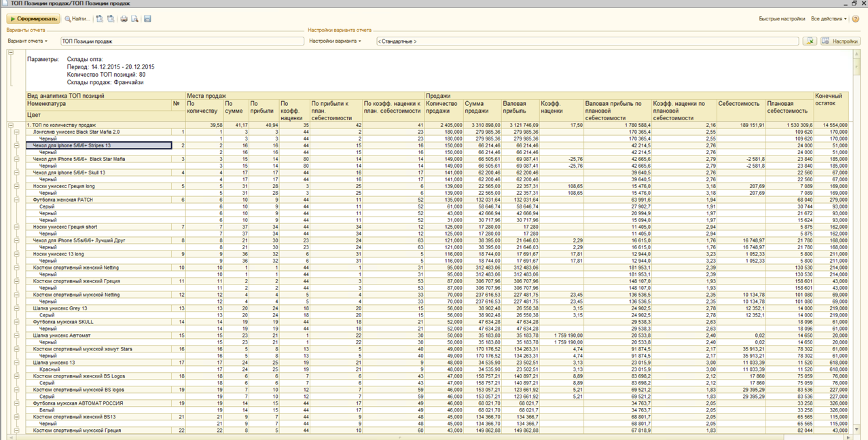
Task: Open the Настройки варианта dropdown
Action: click(x=336, y=41)
